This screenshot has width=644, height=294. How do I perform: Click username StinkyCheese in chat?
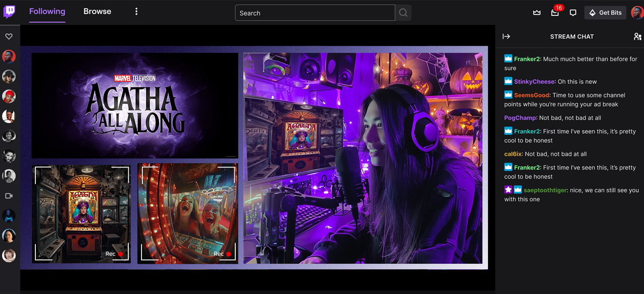pos(534,81)
